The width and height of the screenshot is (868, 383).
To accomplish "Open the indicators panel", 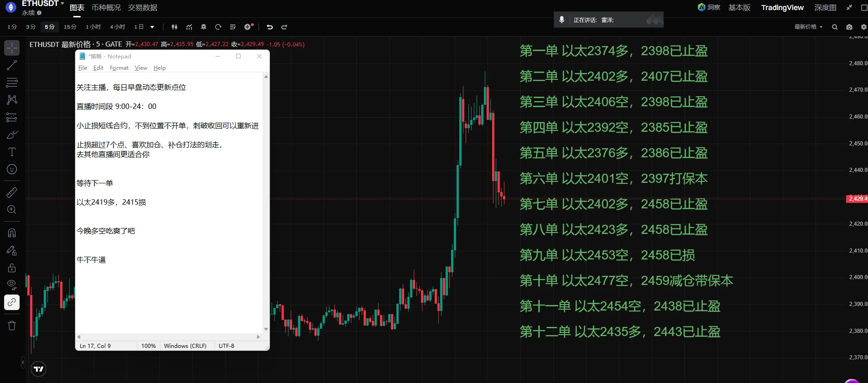I will (189, 27).
